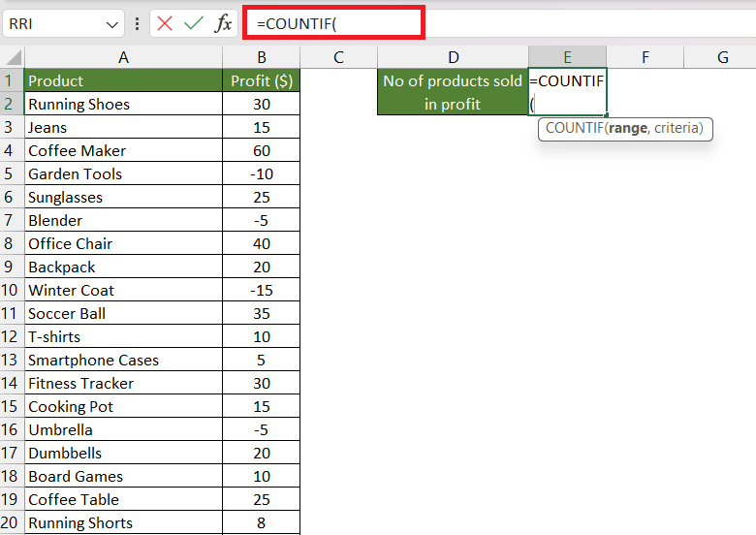756x535 pixels.
Task: Select the Fitness Tracker cell
Action: pyautogui.click(x=123, y=383)
